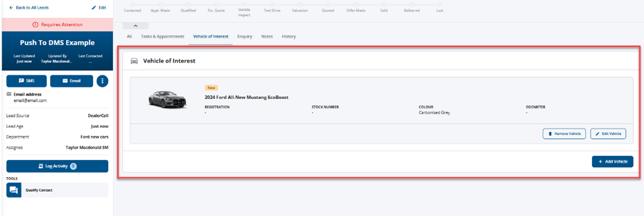Select the Vehicle of Interest tab
This screenshot has width=644, height=216.
[211, 37]
